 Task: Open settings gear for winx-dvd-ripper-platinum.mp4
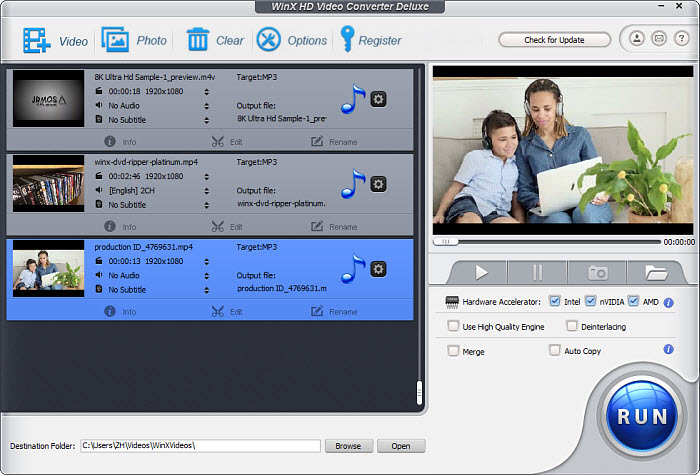pos(378,184)
